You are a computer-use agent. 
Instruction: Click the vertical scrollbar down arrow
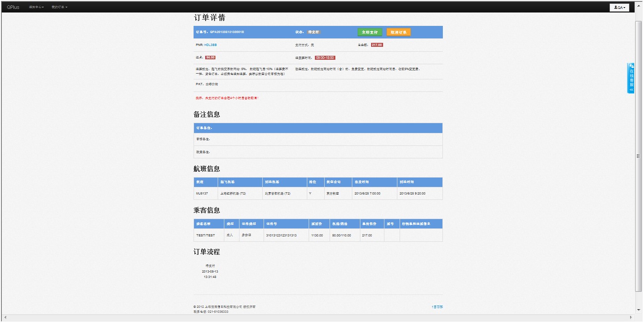point(638,310)
